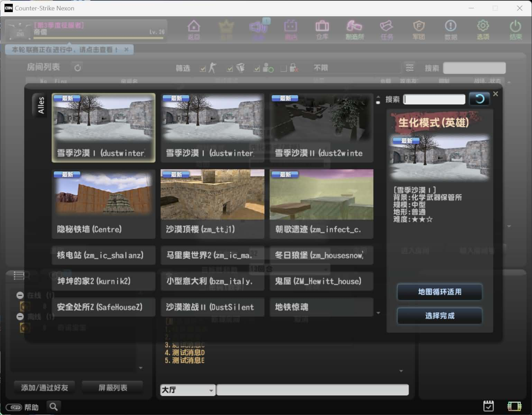The image size is (532, 415).
Task: Uncheck the player model filter checkbox
Action: click(x=203, y=68)
